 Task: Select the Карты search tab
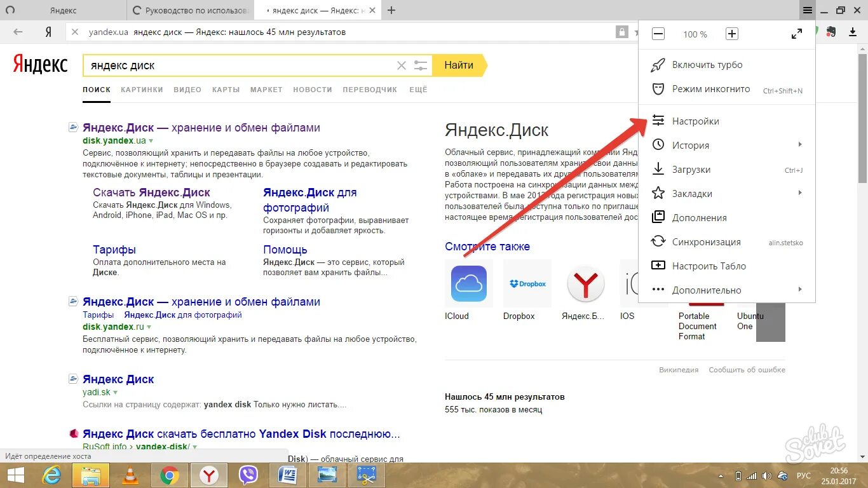pyautogui.click(x=226, y=90)
